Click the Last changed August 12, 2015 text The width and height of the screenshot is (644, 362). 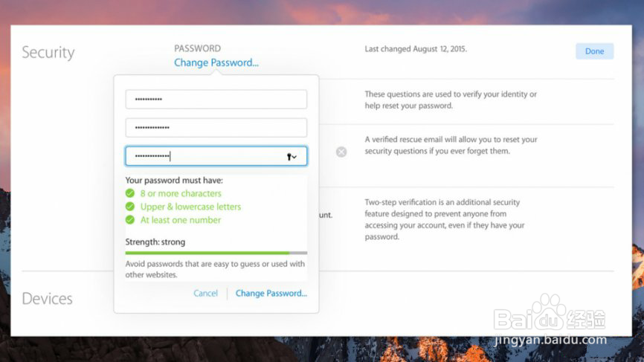click(x=416, y=49)
